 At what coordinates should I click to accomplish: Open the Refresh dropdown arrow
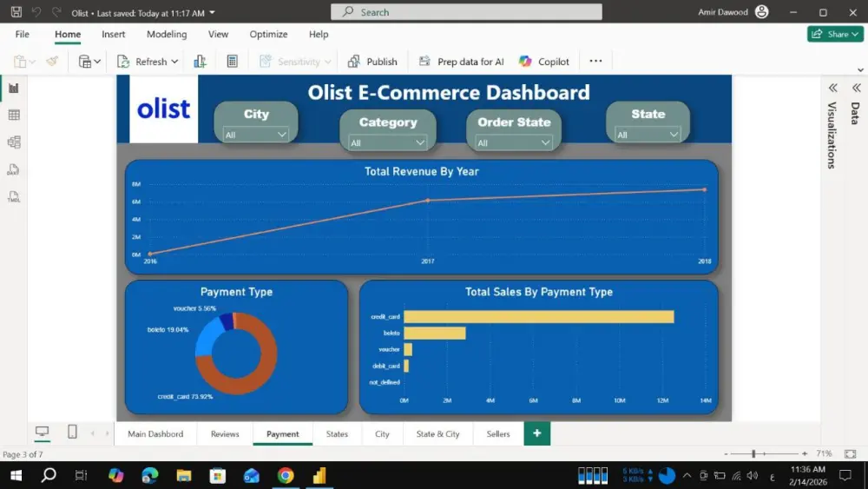tap(174, 62)
